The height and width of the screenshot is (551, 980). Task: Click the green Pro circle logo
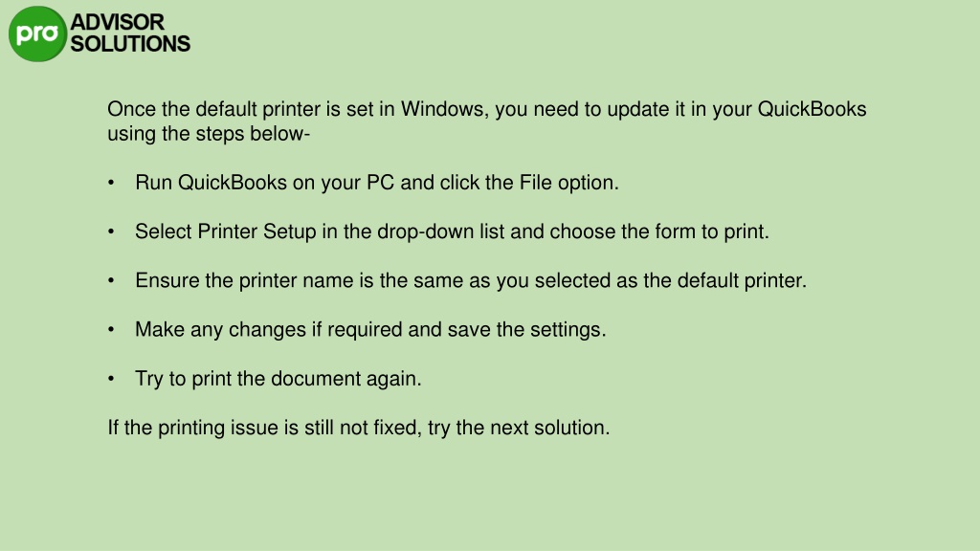(x=37, y=33)
